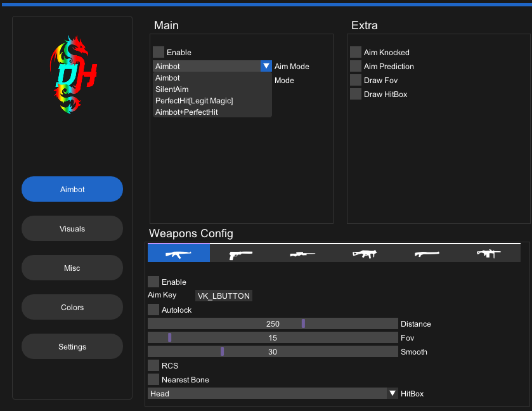Viewport: 532px width, 411px height.
Task: Open the HitBox dropdown showing Head
Action: point(273,393)
